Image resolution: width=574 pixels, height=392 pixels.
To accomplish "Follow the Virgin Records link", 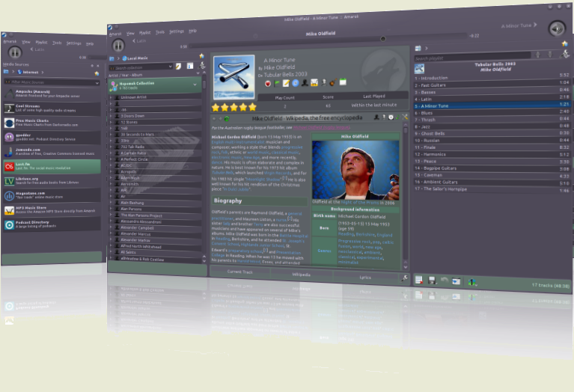I will pyautogui.click(x=277, y=173).
